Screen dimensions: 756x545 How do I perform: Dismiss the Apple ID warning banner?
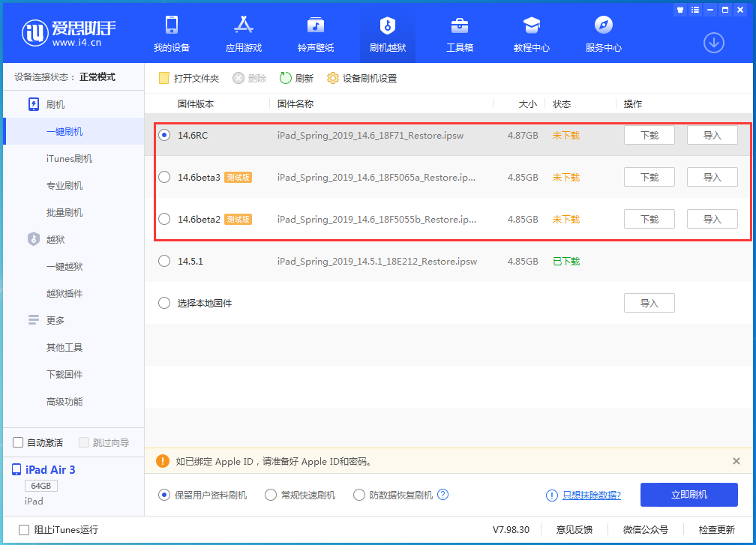point(736,461)
